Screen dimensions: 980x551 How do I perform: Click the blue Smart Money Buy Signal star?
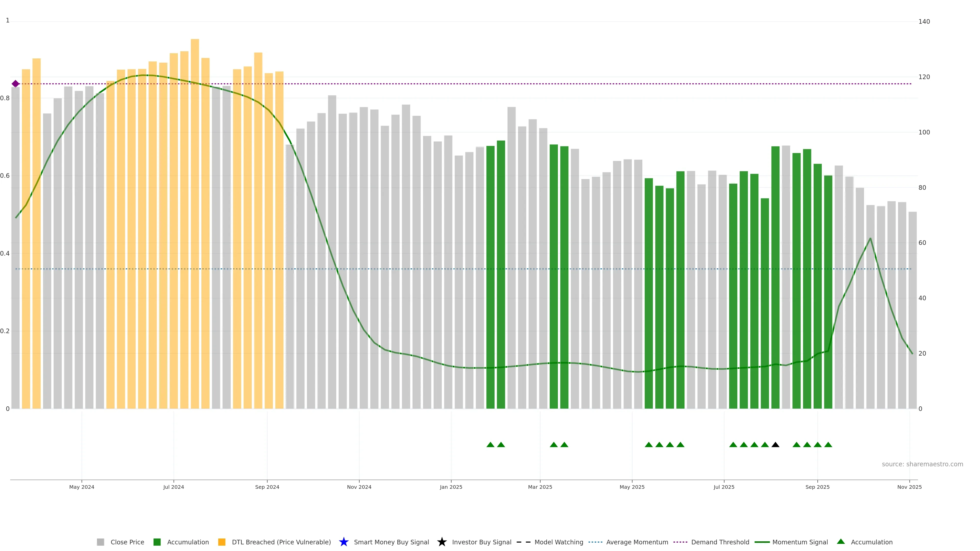(x=344, y=542)
